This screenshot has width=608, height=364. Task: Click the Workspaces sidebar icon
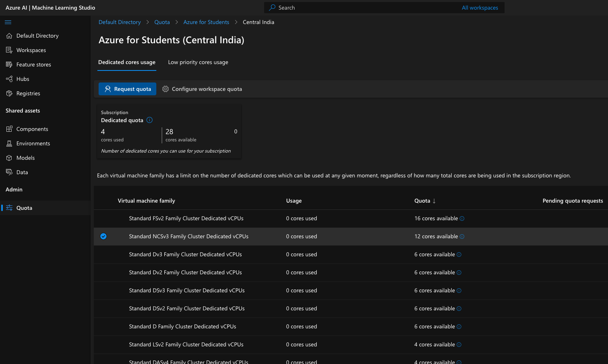click(x=9, y=50)
